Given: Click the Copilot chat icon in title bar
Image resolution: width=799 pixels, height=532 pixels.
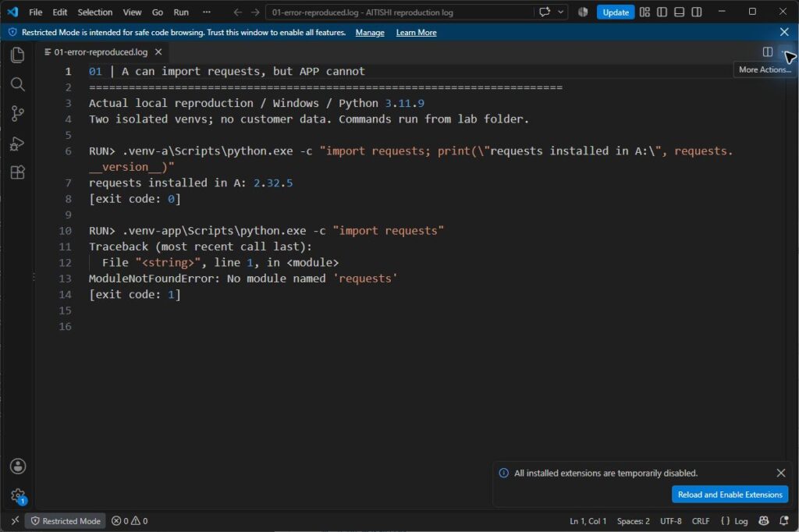Looking at the screenshot, I should coord(545,12).
